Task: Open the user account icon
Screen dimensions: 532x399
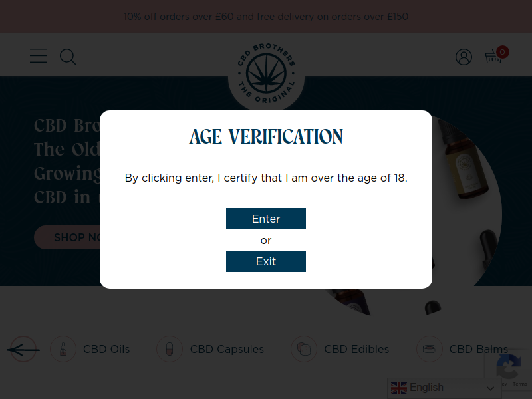Action: pyautogui.click(x=464, y=57)
